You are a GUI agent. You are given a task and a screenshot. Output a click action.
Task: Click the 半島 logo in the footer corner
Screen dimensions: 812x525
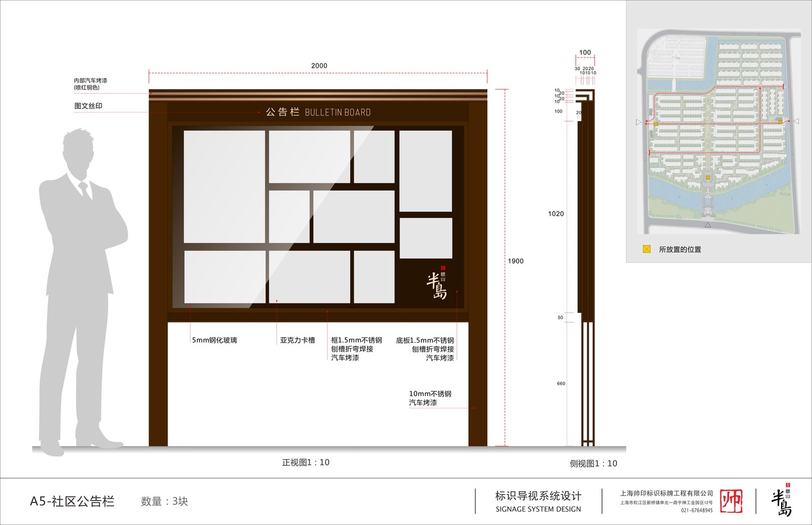[782, 499]
